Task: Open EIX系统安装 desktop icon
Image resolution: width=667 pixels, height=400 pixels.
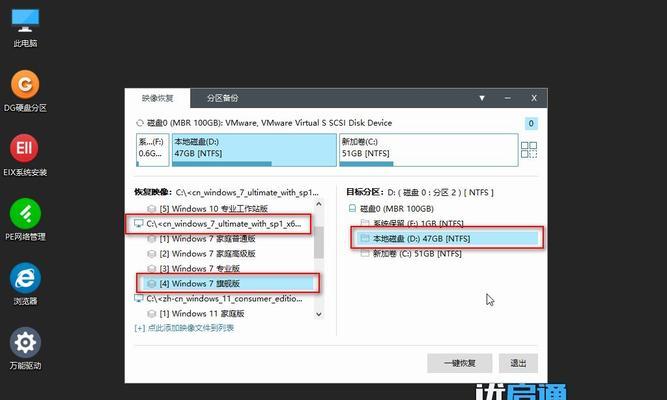Action: pos(25,155)
